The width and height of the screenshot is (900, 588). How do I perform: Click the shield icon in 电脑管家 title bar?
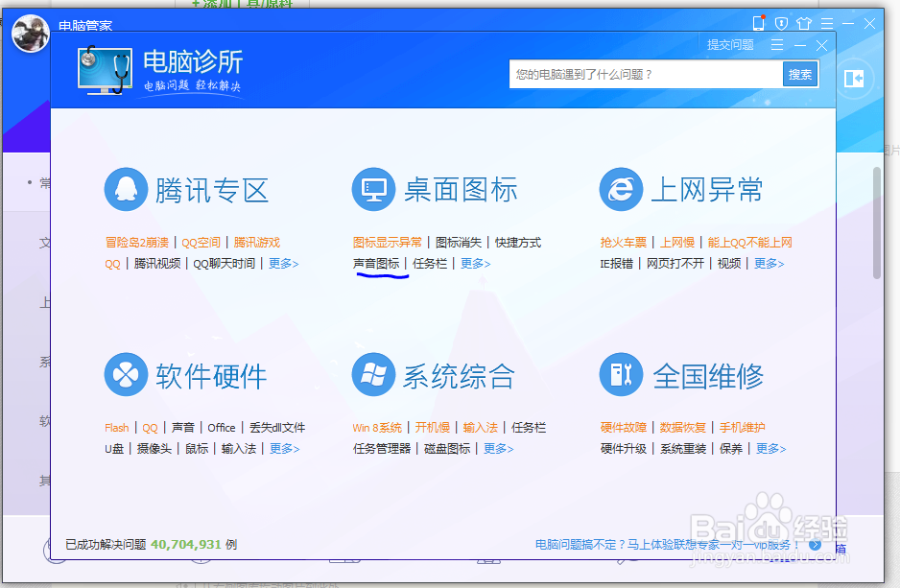tap(781, 24)
